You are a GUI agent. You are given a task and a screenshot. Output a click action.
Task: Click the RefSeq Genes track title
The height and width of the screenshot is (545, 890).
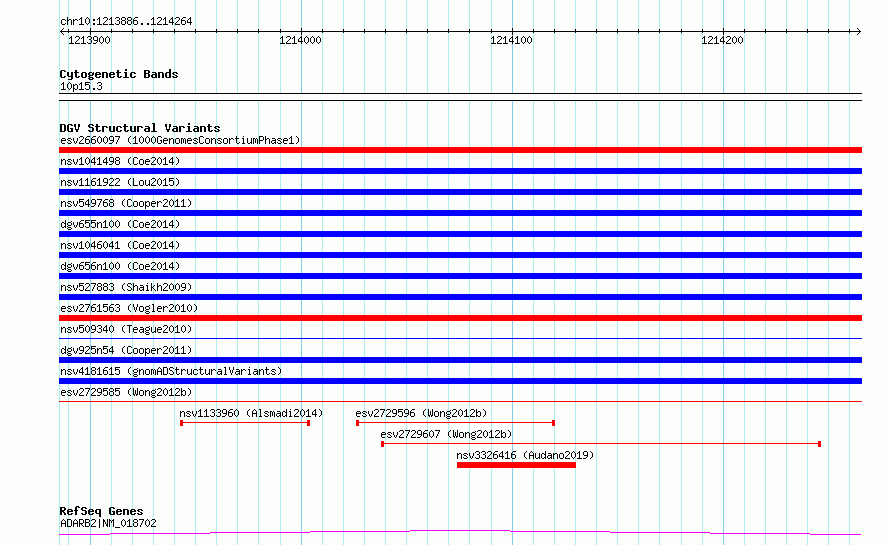pos(101,512)
